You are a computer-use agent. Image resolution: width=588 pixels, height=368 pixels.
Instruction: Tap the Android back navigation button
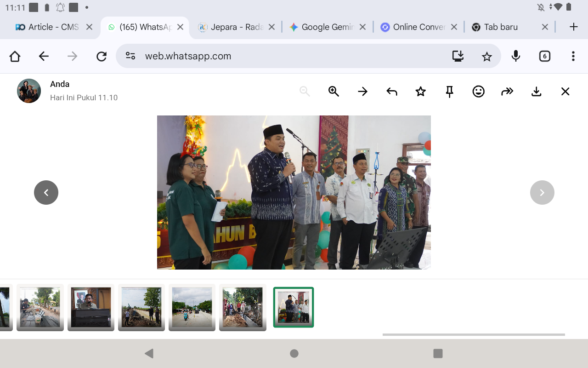coord(149,353)
